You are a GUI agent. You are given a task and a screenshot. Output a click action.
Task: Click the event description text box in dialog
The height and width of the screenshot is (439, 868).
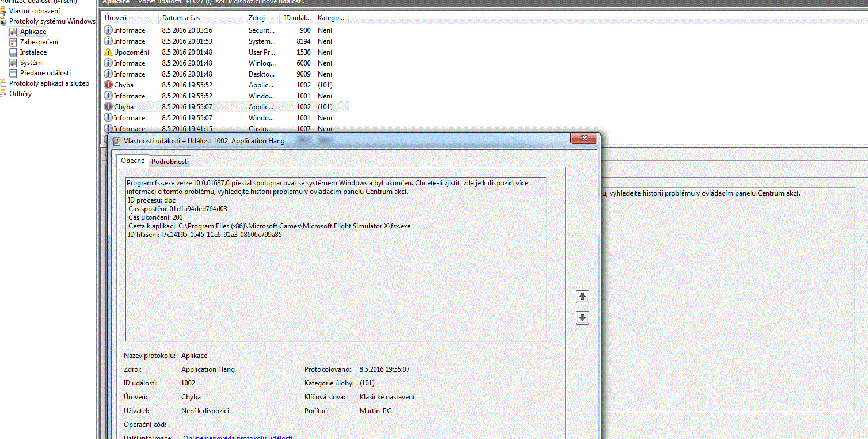(336, 259)
